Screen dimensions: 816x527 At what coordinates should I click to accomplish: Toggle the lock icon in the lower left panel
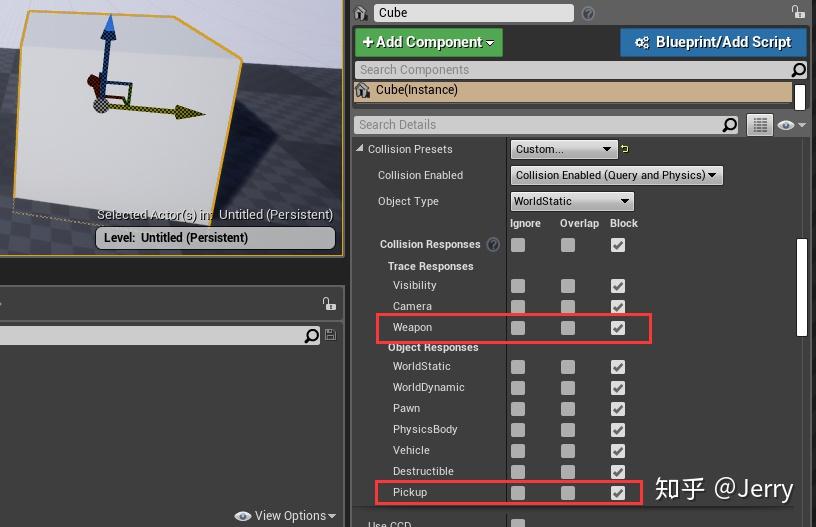pos(329,303)
